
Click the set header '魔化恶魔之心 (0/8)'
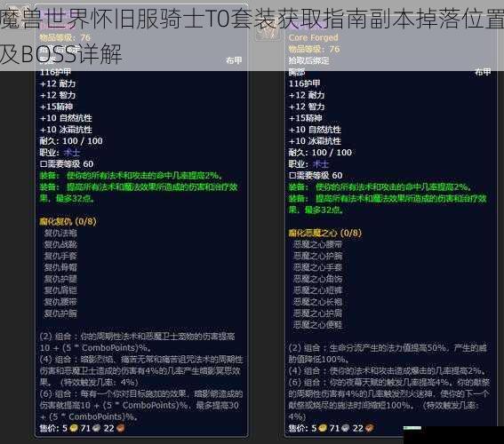pyautogui.click(x=325, y=233)
